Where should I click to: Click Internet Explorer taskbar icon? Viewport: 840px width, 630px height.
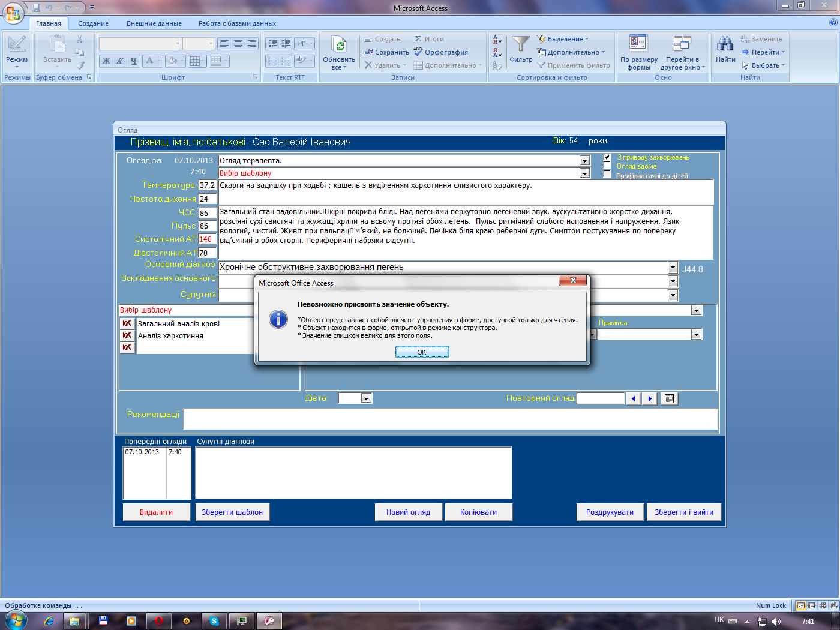click(49, 621)
